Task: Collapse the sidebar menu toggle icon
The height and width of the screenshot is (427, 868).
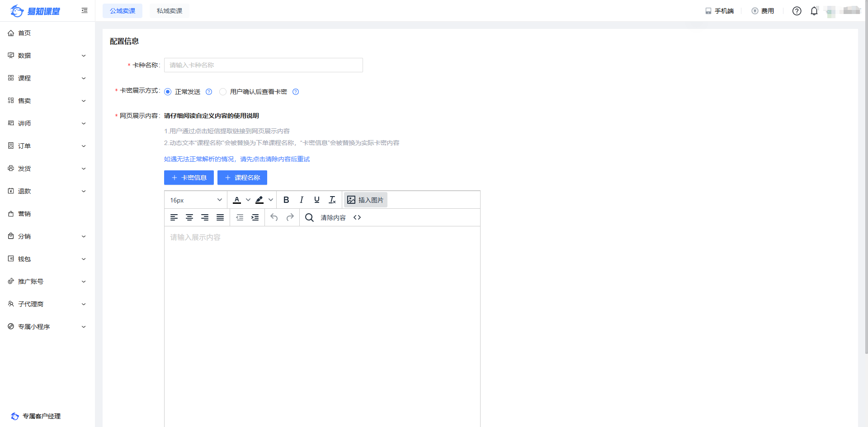Action: click(85, 10)
